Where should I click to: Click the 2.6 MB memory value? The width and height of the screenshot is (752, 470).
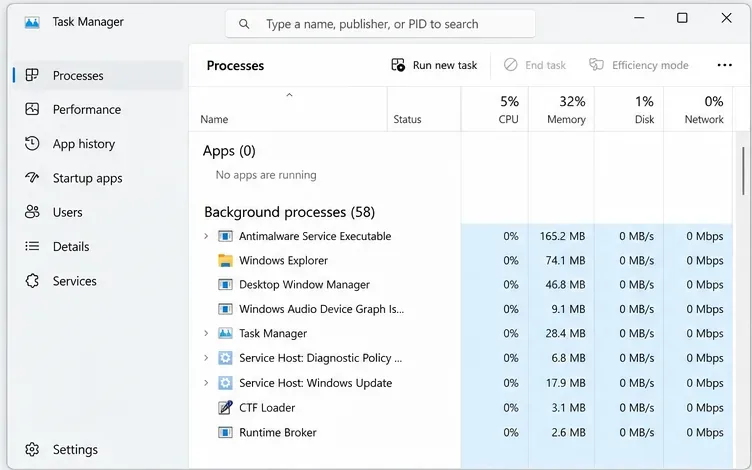[568, 433]
